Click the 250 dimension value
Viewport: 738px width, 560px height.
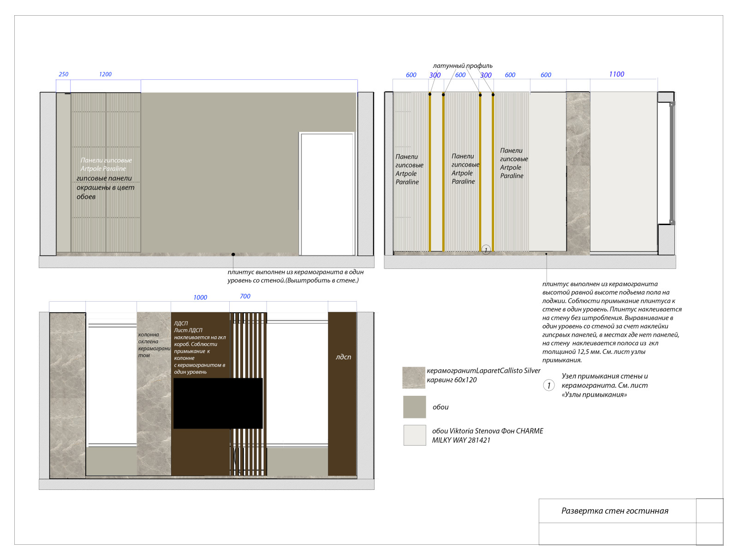point(63,74)
